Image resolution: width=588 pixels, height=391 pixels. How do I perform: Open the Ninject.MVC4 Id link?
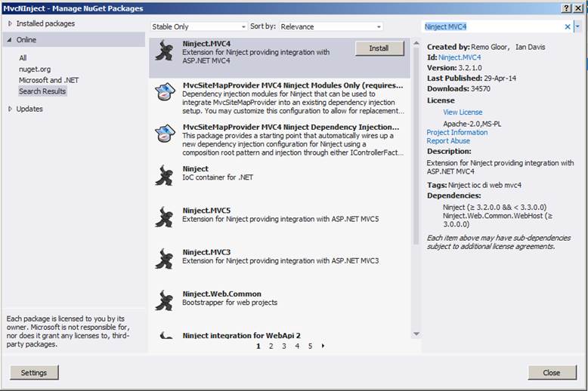click(x=460, y=57)
